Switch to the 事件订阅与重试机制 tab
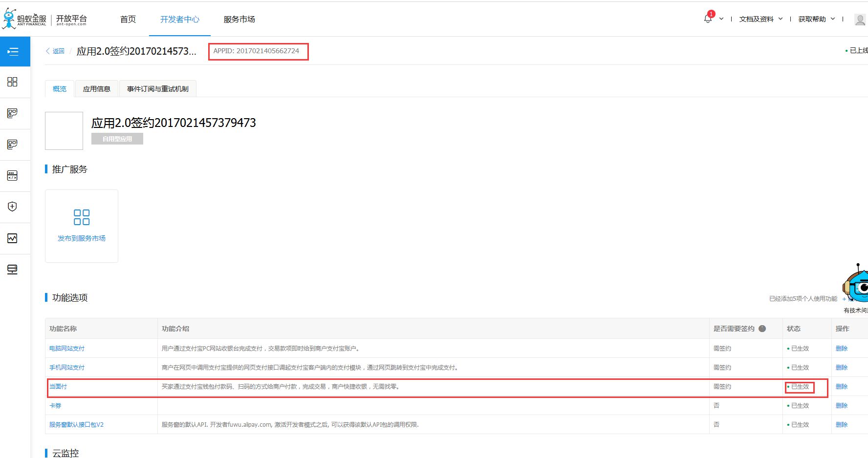This screenshot has height=458, width=868. (158, 89)
